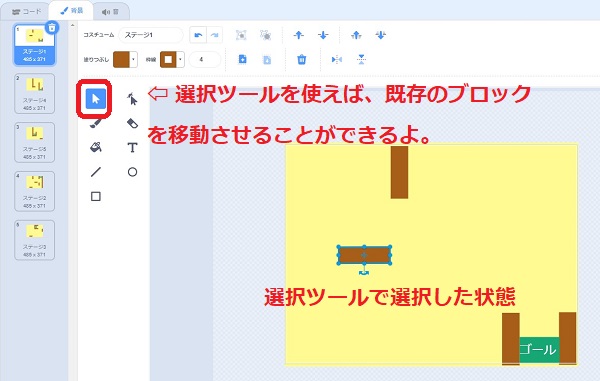Pick the Line tool
The width and height of the screenshot is (600, 381).
[x=96, y=172]
